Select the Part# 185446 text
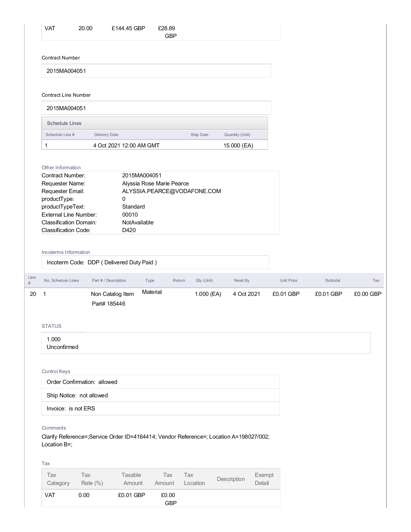The image size is (411, 532). coord(108,304)
